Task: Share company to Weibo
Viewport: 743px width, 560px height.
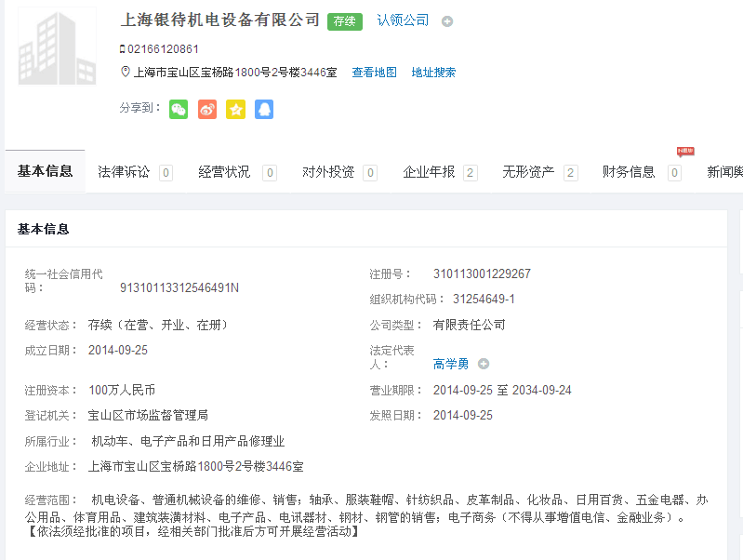Action: (207, 110)
